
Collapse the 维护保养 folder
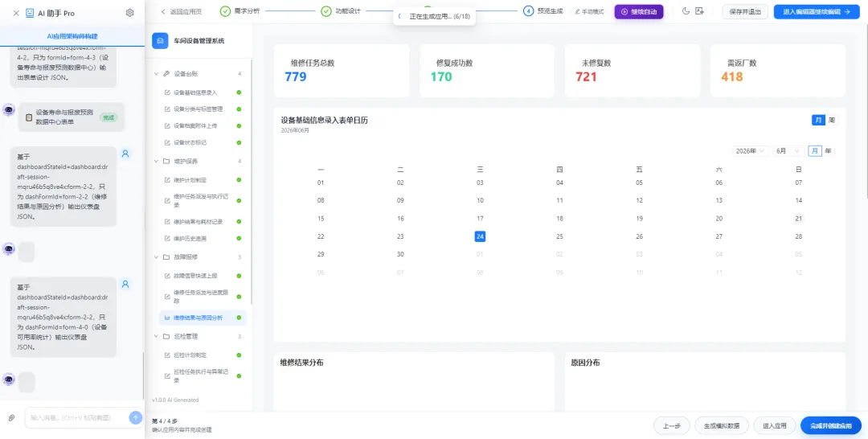point(156,161)
